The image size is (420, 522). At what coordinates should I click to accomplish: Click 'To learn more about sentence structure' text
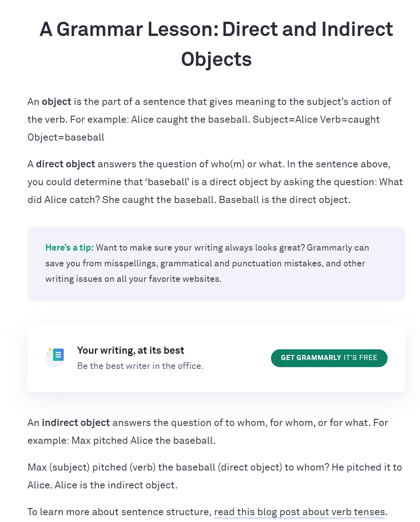point(119,512)
